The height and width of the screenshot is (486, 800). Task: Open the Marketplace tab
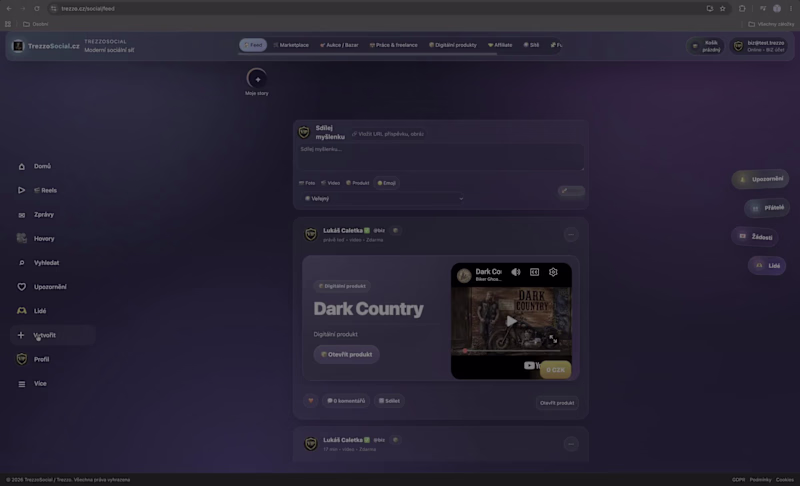coord(291,45)
